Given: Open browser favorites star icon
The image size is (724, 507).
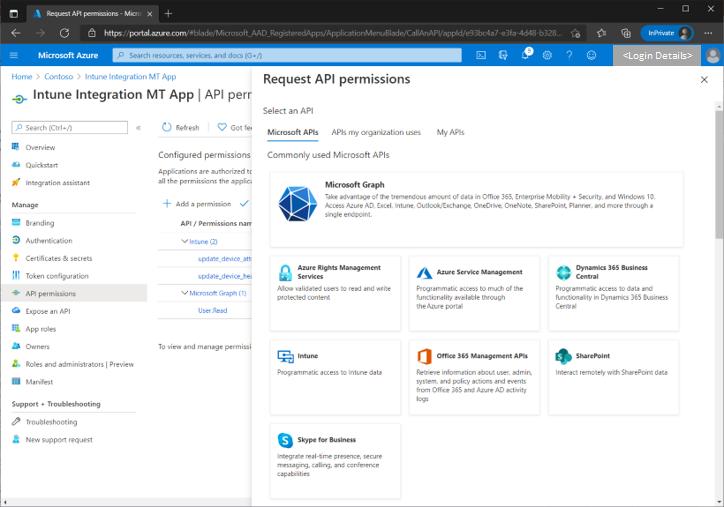Looking at the screenshot, I should (x=601, y=33).
